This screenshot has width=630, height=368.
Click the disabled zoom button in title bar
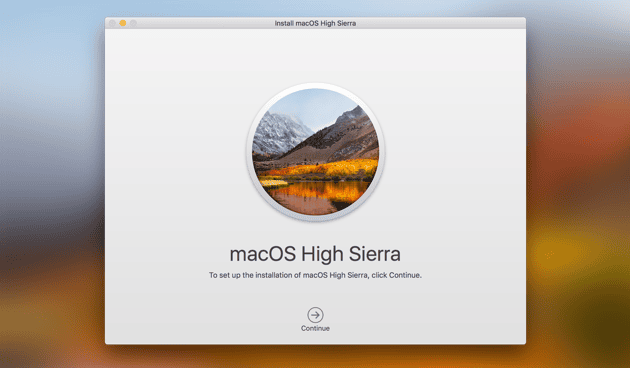pos(133,23)
